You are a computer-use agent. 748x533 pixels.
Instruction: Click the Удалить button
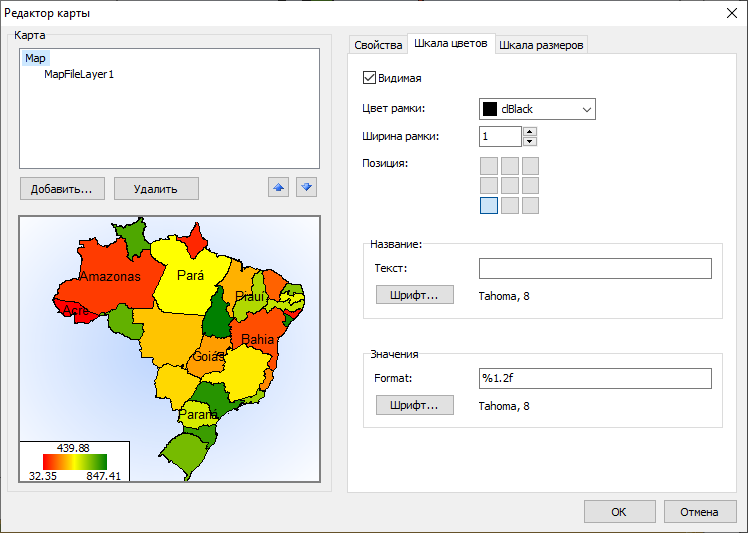coord(156,188)
